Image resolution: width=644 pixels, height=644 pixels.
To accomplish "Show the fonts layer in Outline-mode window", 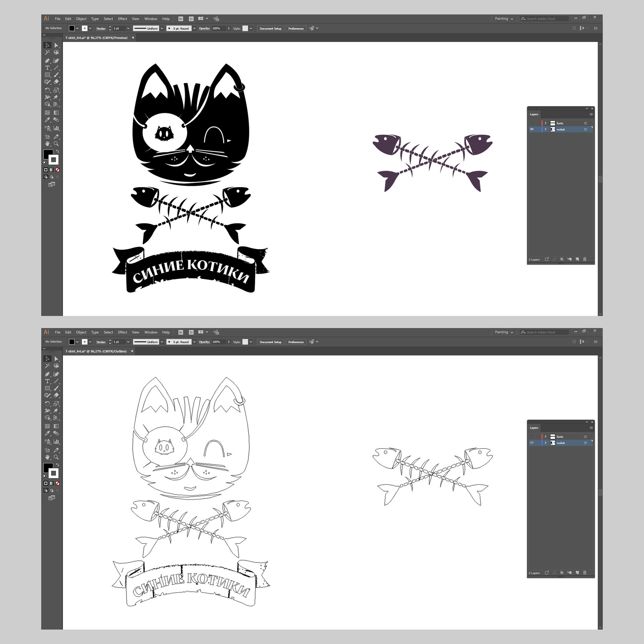I will coord(532,437).
